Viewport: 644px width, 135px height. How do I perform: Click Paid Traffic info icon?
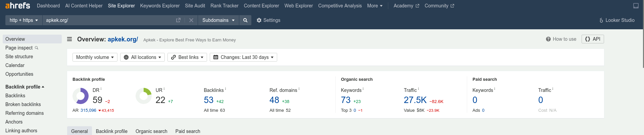point(553,89)
